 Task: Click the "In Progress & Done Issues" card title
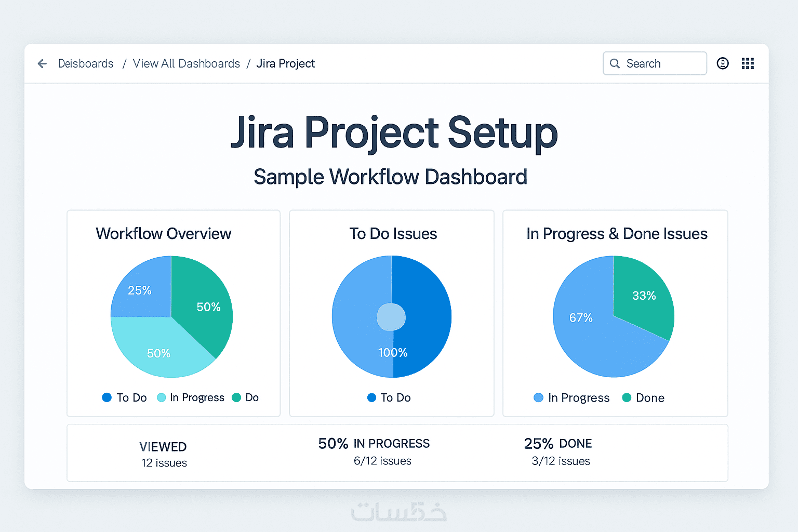point(617,234)
